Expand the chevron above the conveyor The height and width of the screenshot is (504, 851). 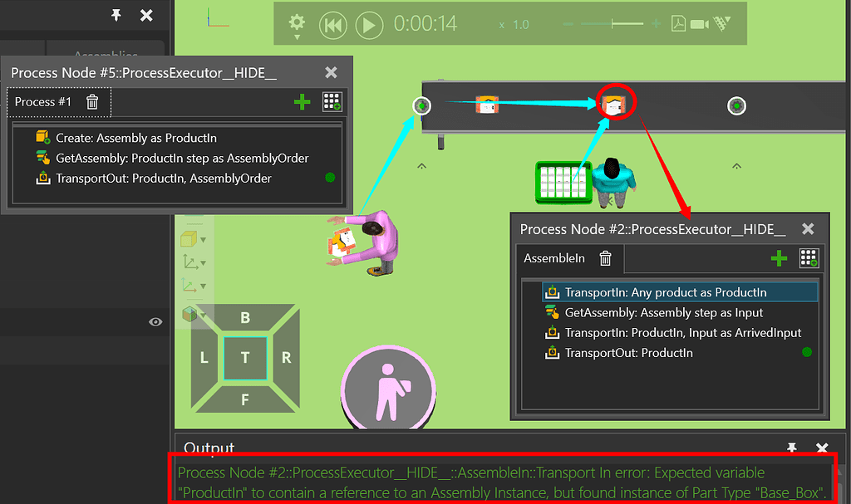421,166
